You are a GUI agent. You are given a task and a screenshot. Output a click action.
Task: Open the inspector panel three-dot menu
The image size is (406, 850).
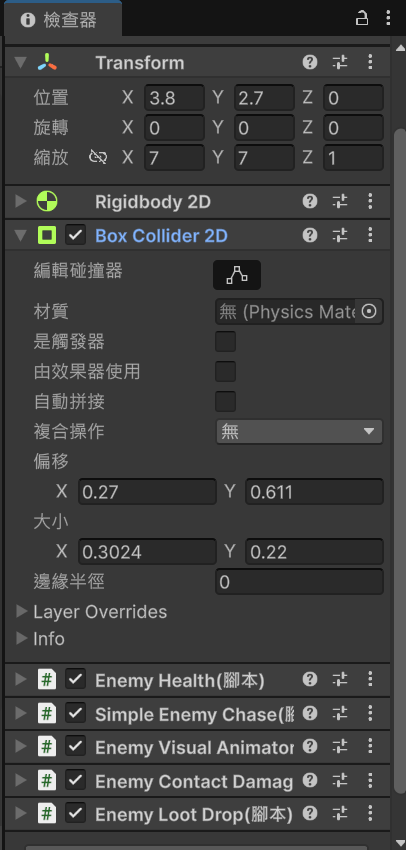coord(388,18)
